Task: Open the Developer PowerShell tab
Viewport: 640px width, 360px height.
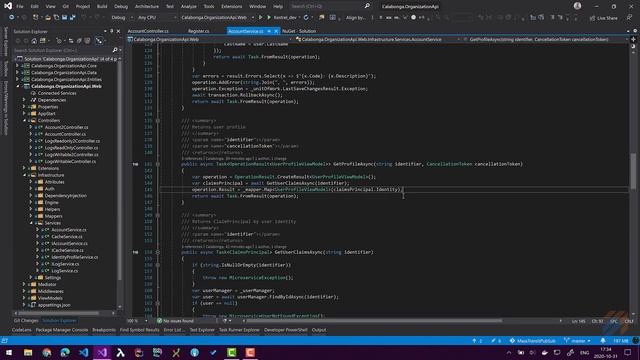Action: click(x=285, y=330)
